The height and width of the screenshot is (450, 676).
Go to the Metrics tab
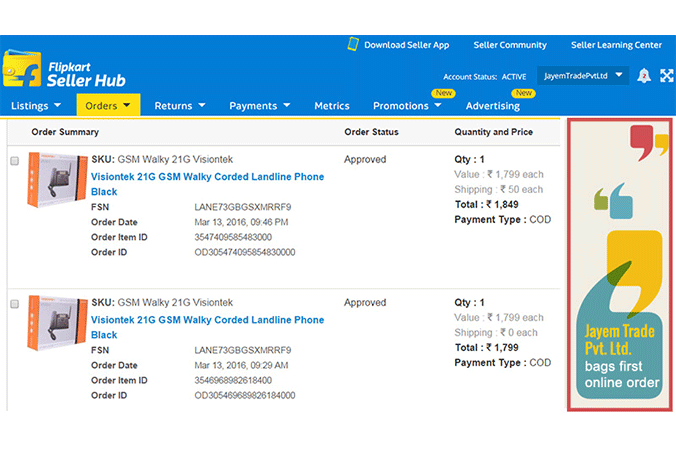332,106
